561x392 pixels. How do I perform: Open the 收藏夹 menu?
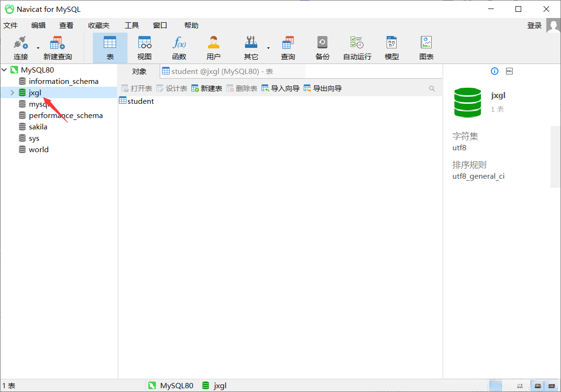pyautogui.click(x=99, y=26)
